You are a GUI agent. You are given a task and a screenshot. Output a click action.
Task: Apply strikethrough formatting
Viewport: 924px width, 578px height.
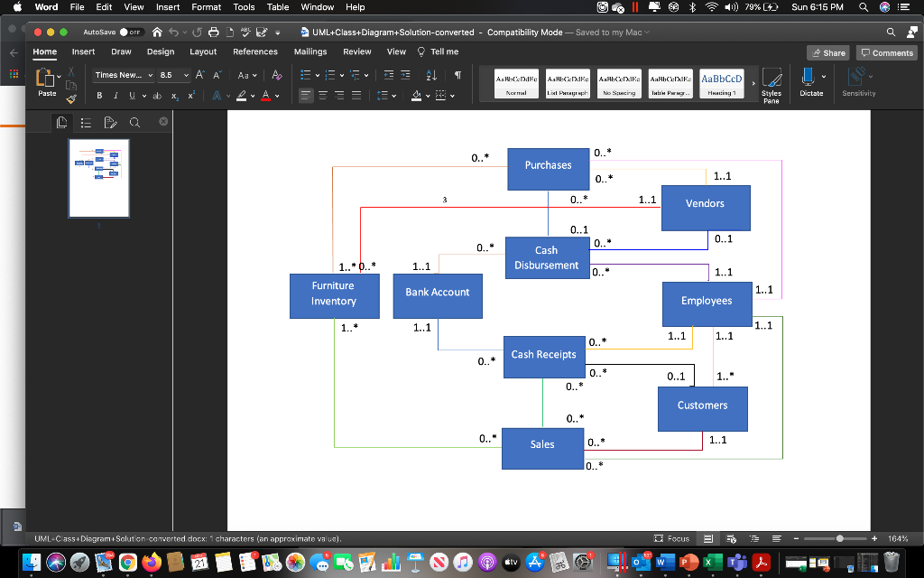point(155,95)
